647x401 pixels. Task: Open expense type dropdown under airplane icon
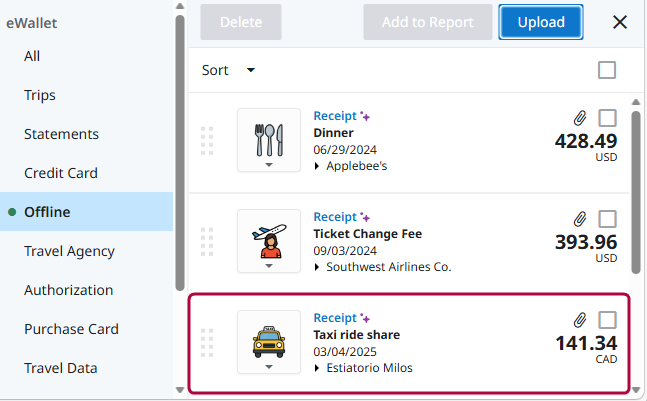click(269, 266)
